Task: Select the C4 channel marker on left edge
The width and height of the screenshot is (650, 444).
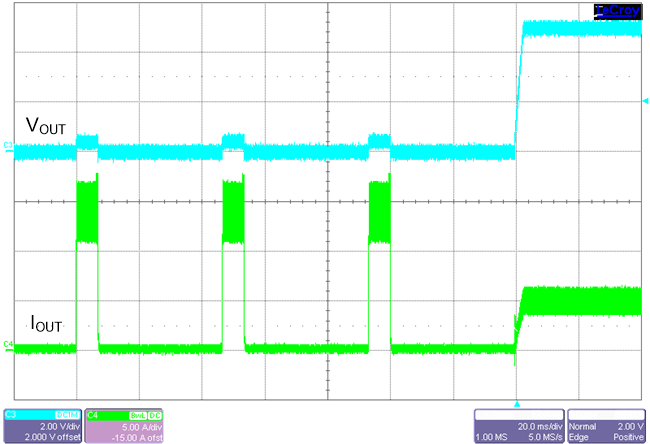Action: coord(8,345)
